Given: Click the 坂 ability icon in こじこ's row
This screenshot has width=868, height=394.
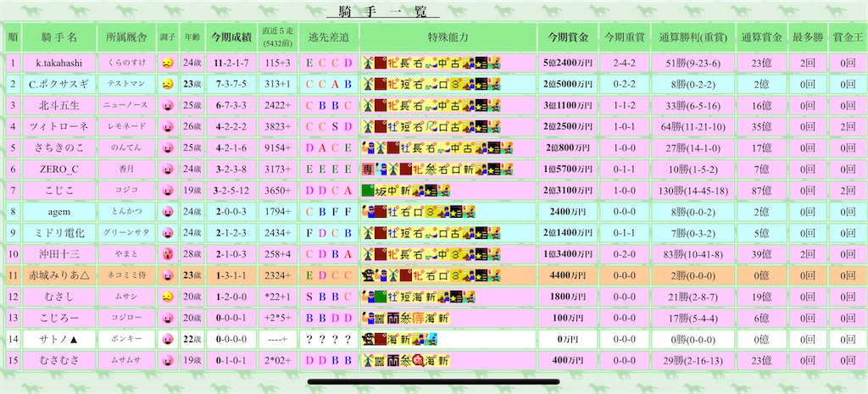Looking at the screenshot, I should [x=381, y=191].
